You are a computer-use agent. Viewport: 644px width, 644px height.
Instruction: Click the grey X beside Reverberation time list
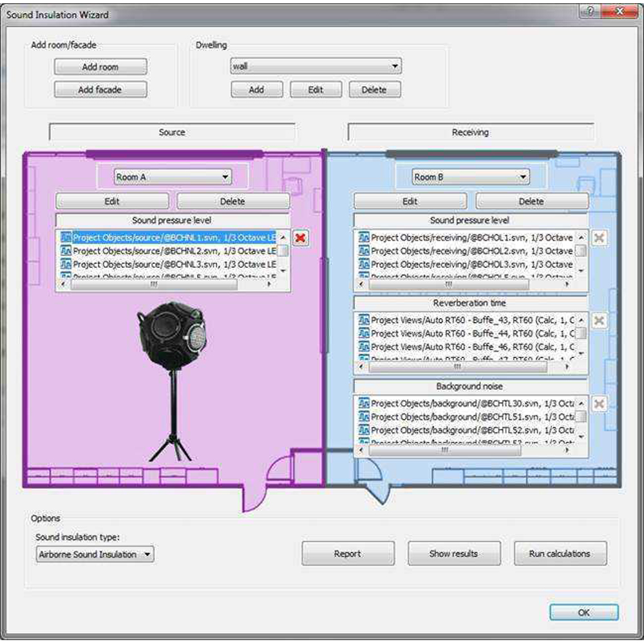tap(599, 321)
